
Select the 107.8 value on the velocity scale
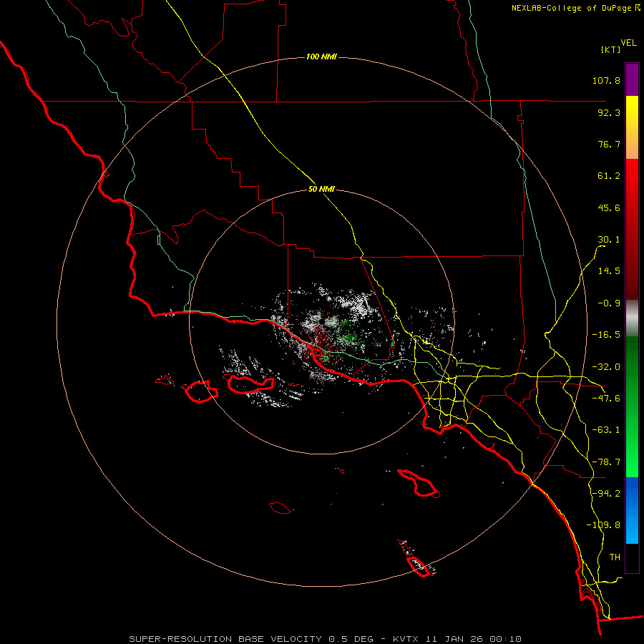pyautogui.click(x=606, y=80)
